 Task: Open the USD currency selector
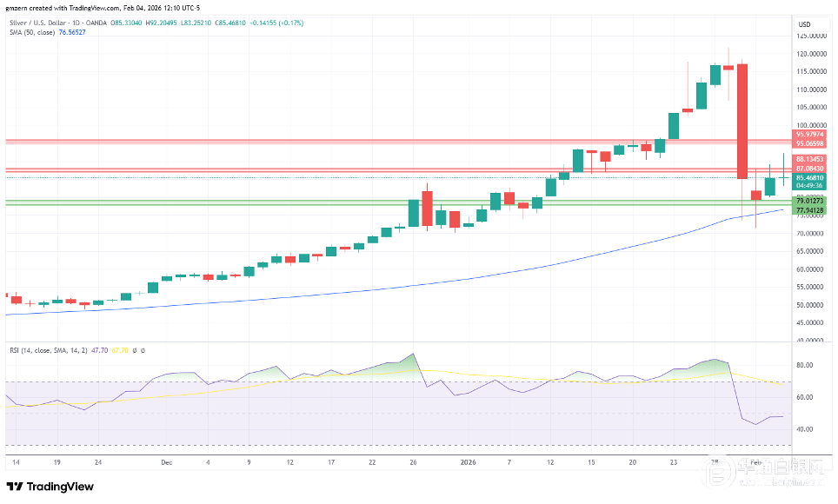[x=804, y=24]
